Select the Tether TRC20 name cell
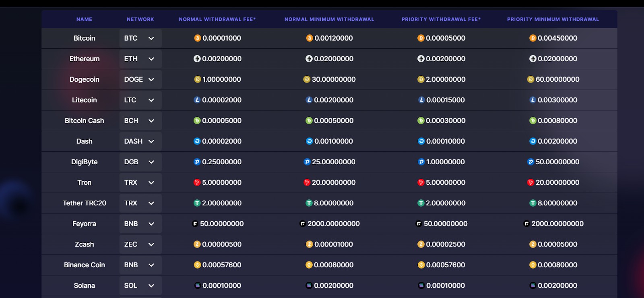This screenshot has width=644, height=298. coord(85,203)
